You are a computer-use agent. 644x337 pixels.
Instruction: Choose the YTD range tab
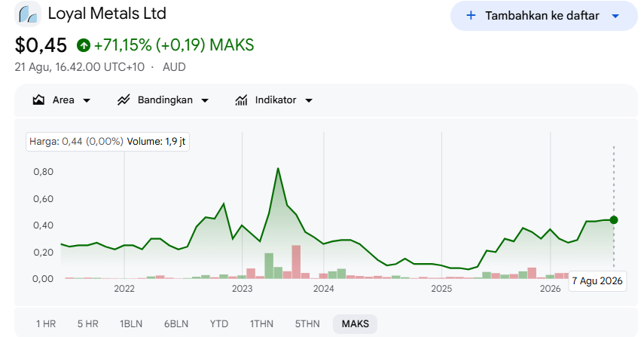(x=219, y=324)
